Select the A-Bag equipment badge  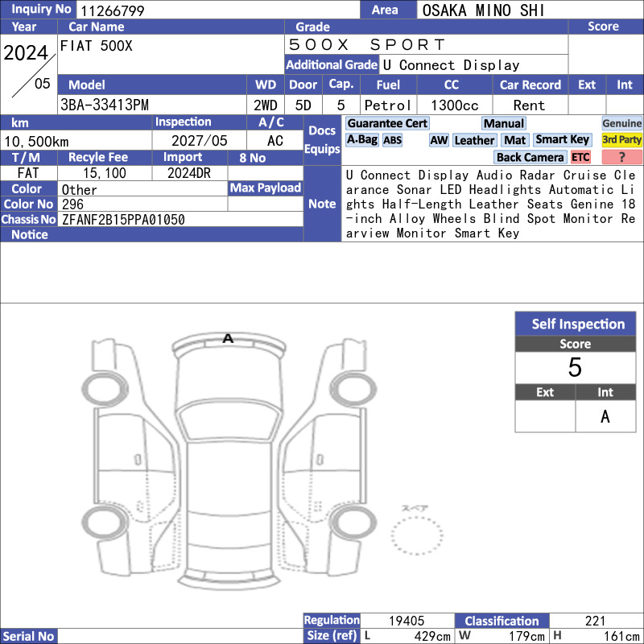361,140
